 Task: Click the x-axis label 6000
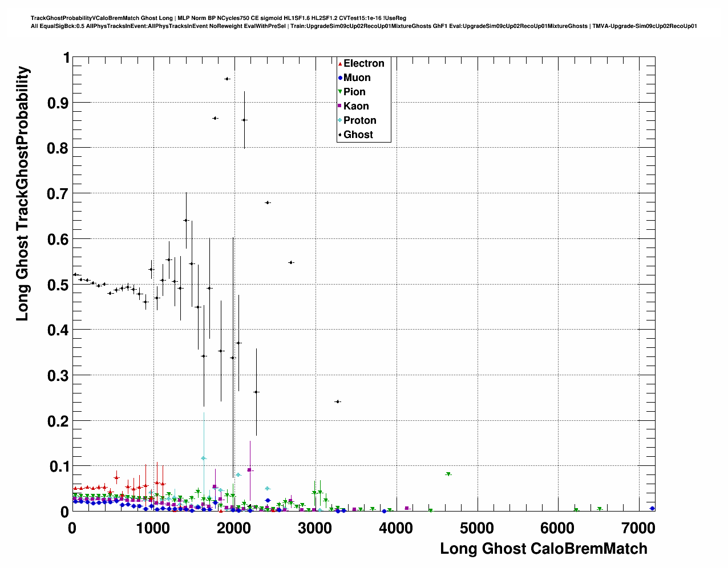pos(558,528)
